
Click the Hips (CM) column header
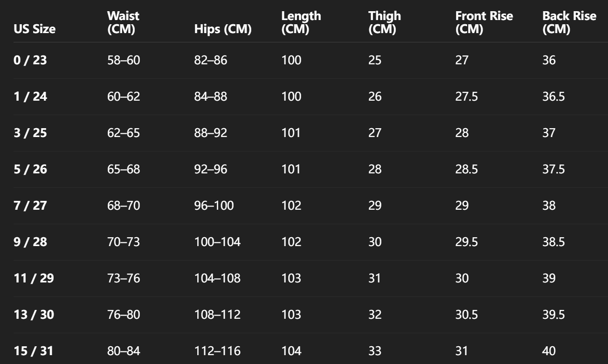point(223,29)
